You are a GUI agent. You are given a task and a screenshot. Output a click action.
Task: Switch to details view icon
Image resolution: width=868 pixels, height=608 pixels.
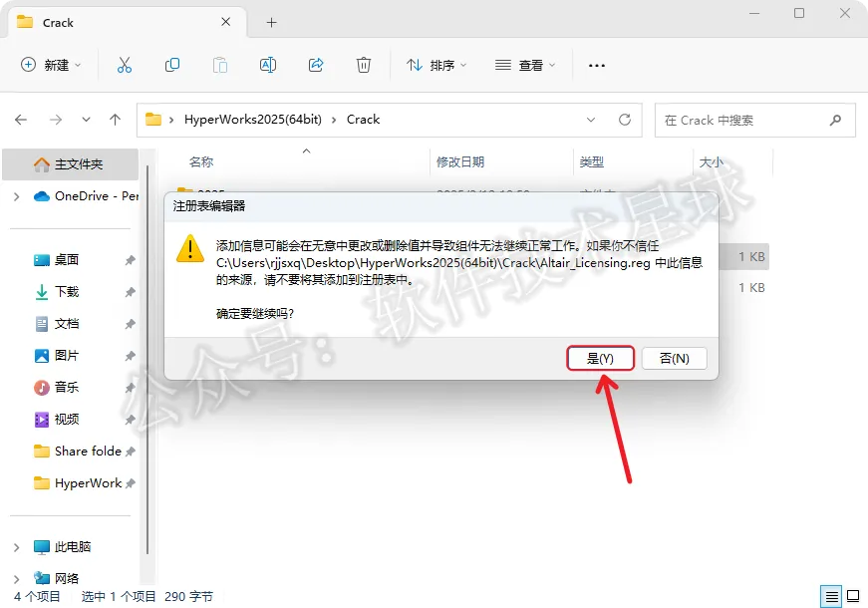tap(831, 597)
